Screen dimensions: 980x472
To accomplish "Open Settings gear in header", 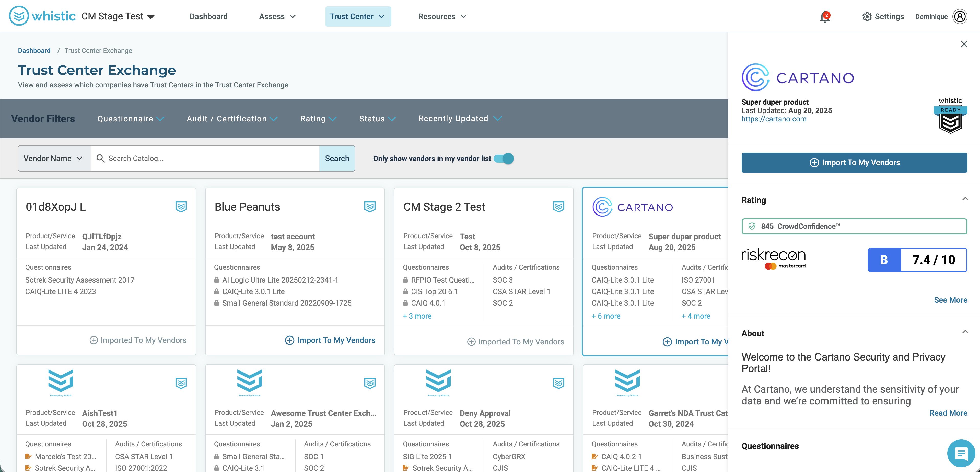I will [x=883, y=17].
